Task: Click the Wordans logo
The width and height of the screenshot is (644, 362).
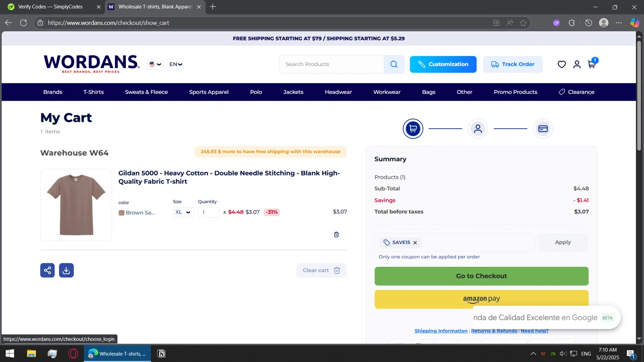Action: [91, 64]
